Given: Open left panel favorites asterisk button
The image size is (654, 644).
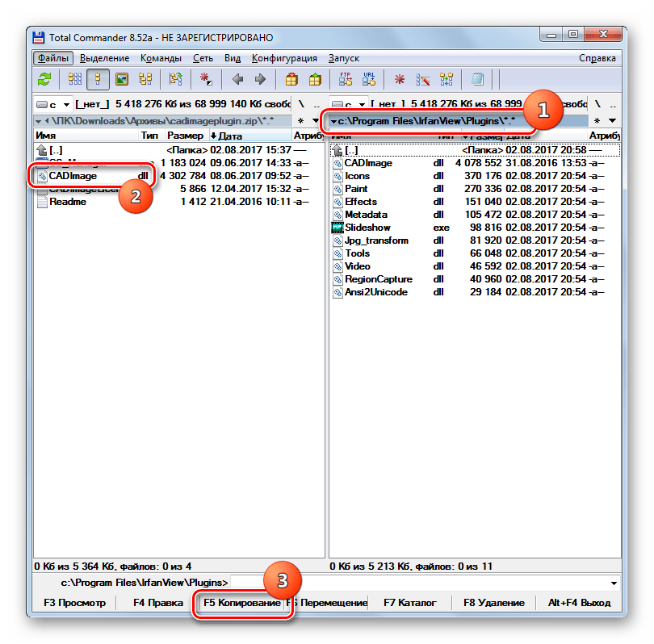Looking at the screenshot, I should (300, 121).
